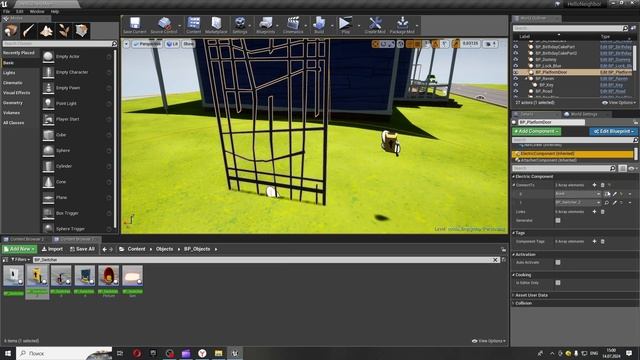
Task: Toggle visibility of the BP_PlatformDoor actor
Action: click(516, 72)
